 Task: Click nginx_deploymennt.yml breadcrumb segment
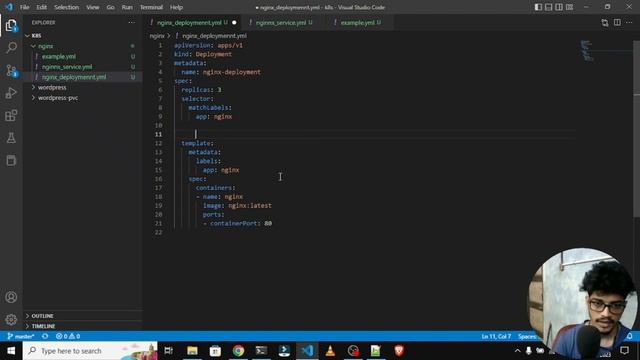click(x=214, y=36)
